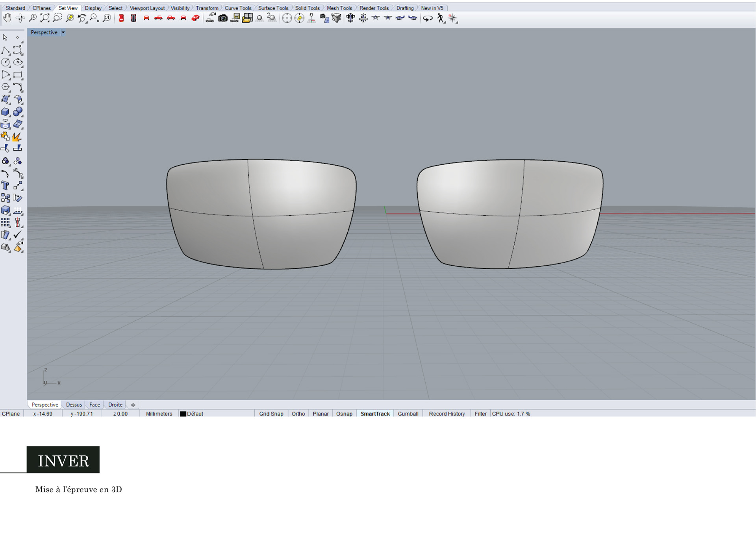Click the Explode tool icon
This screenshot has height=534, width=756.
(x=17, y=137)
